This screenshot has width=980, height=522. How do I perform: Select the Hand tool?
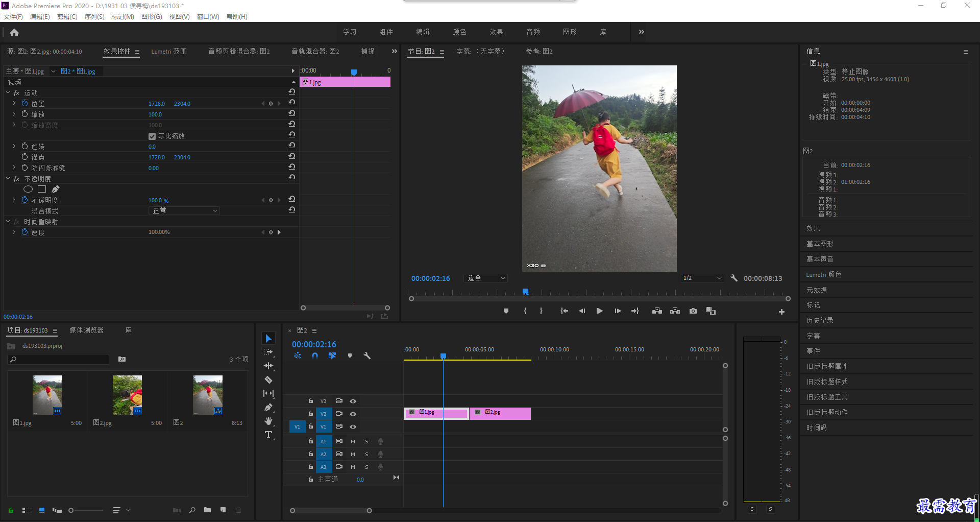[268, 421]
